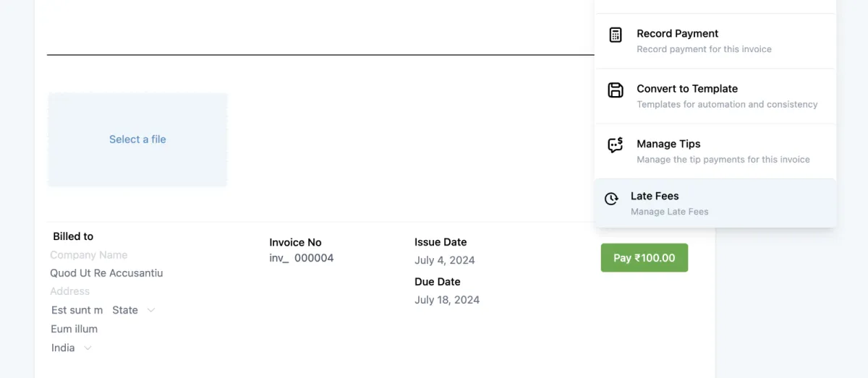Open the Late Fees menu item
Viewport: 868px width, 378px height.
(715, 203)
